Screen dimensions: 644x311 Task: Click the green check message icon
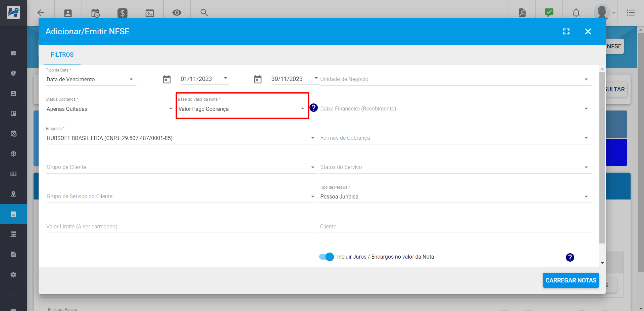click(x=549, y=13)
